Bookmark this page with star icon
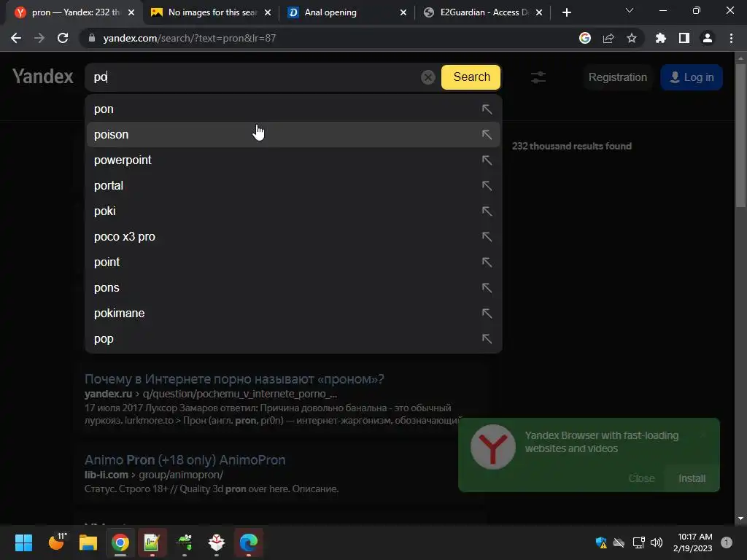The height and width of the screenshot is (560, 747). click(632, 38)
